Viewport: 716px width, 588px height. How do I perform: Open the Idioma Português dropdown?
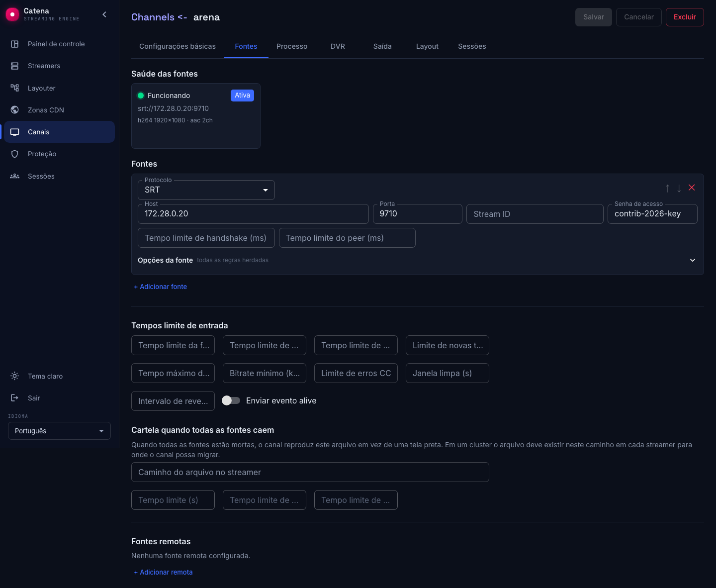pos(59,431)
